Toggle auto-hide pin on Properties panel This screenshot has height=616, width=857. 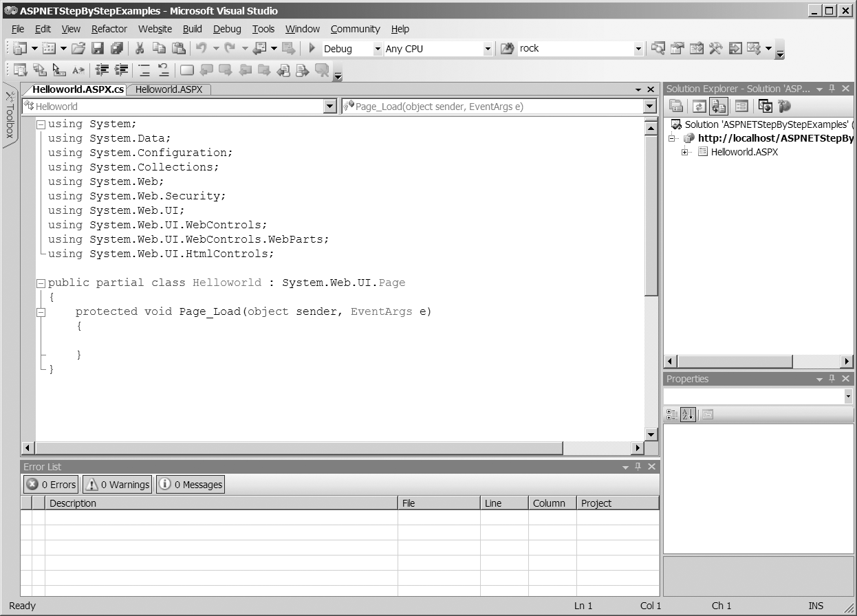point(832,379)
